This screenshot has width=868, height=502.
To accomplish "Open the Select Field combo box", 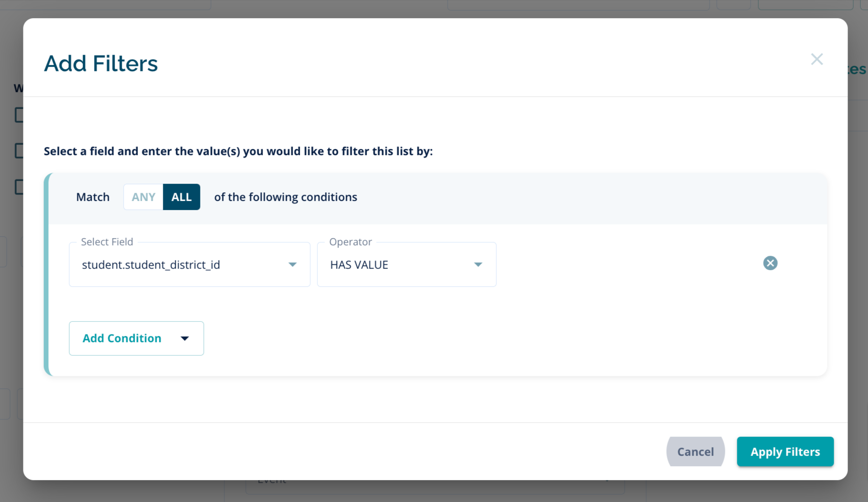I will click(189, 264).
